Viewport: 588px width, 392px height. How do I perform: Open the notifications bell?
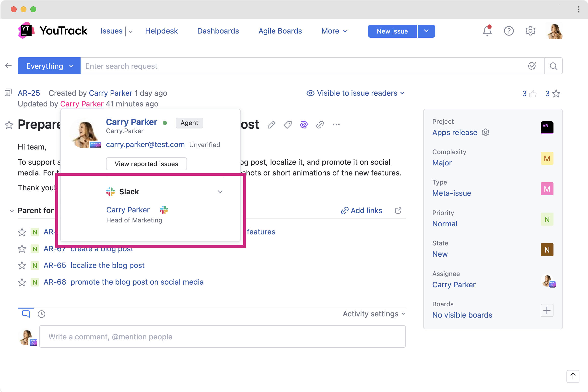click(487, 31)
